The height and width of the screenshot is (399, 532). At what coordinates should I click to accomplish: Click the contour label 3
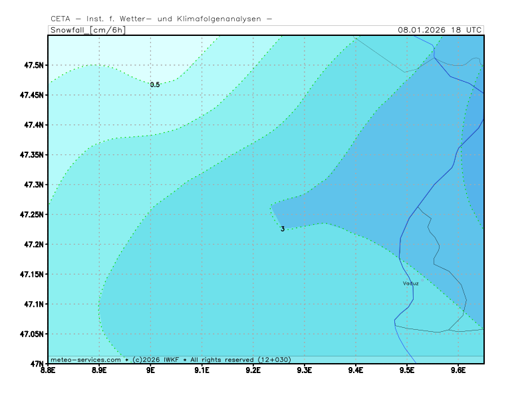[x=283, y=229]
